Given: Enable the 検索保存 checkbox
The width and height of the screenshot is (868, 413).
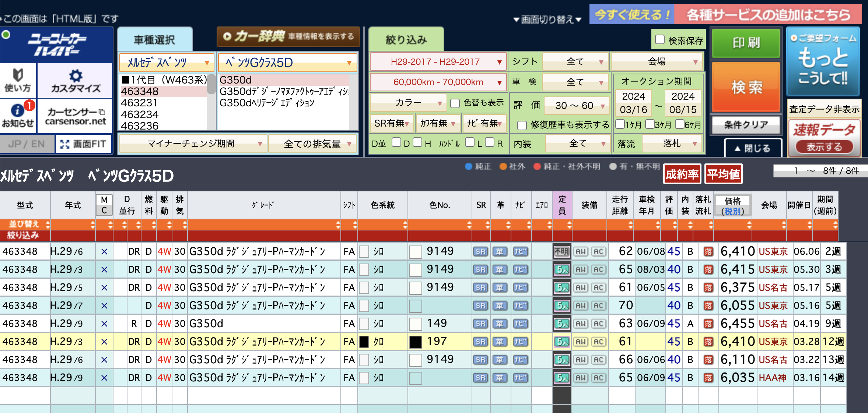Looking at the screenshot, I should click(x=660, y=40).
